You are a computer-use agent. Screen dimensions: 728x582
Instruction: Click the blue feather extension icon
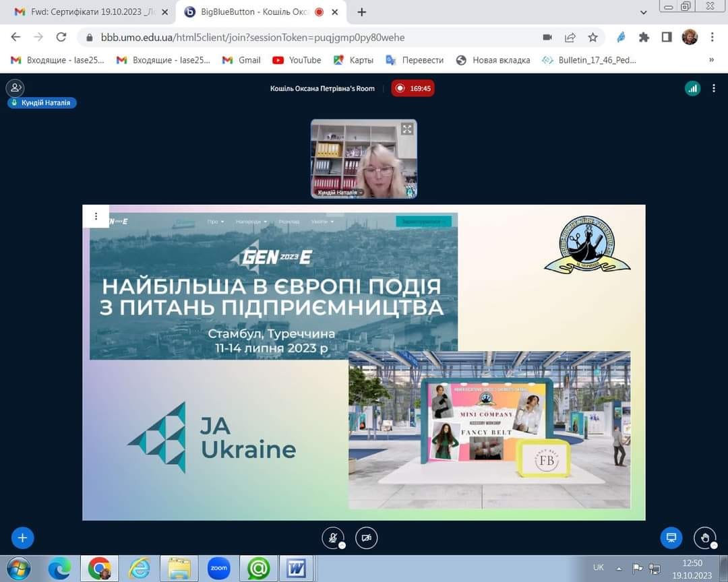coord(621,37)
